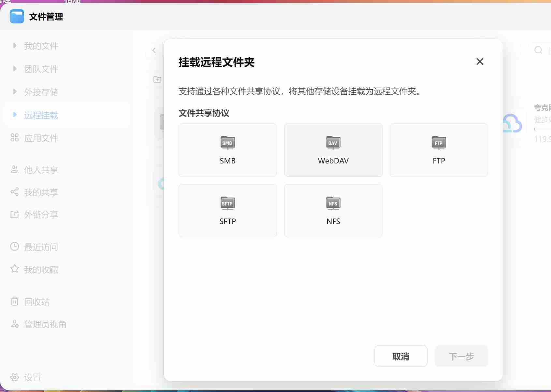
Task: Expand the 我的文件 tree arrow
Action: pyautogui.click(x=15, y=46)
